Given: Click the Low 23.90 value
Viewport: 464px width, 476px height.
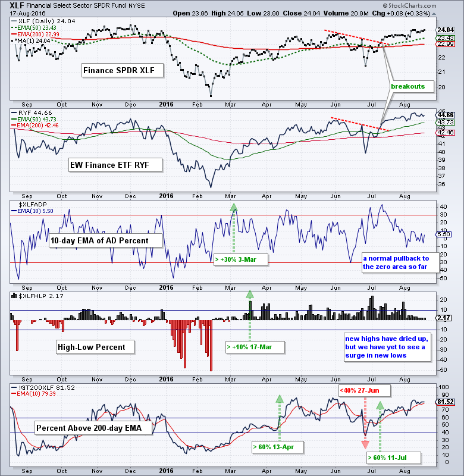Looking at the screenshot, I should pos(264,13).
